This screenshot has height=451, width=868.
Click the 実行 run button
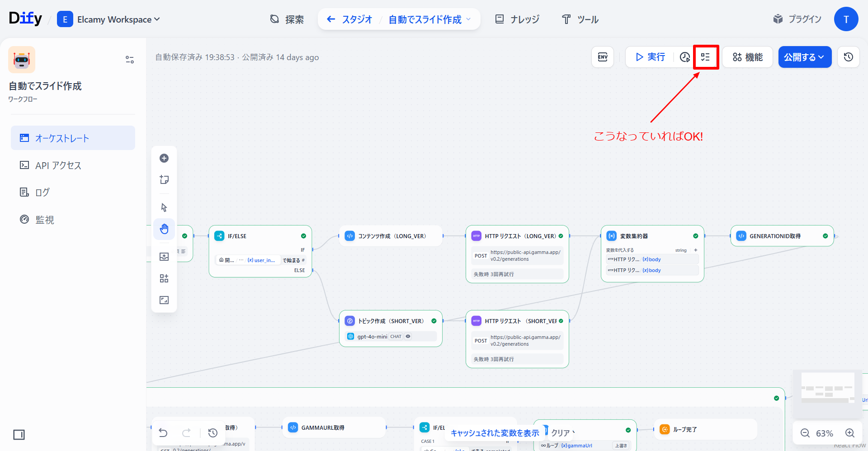click(650, 57)
